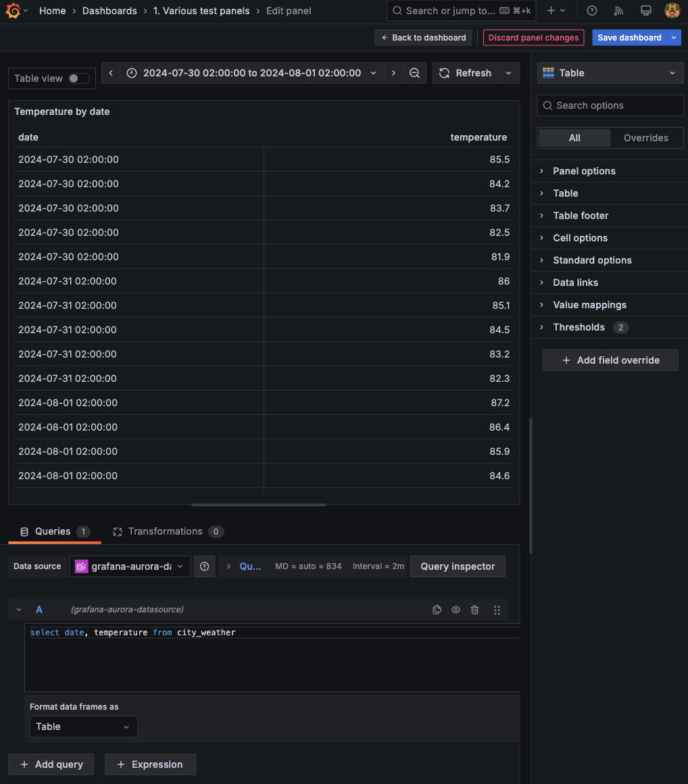This screenshot has height=784, width=688.
Task: Open Format data frames as dropdown
Action: [x=84, y=727]
